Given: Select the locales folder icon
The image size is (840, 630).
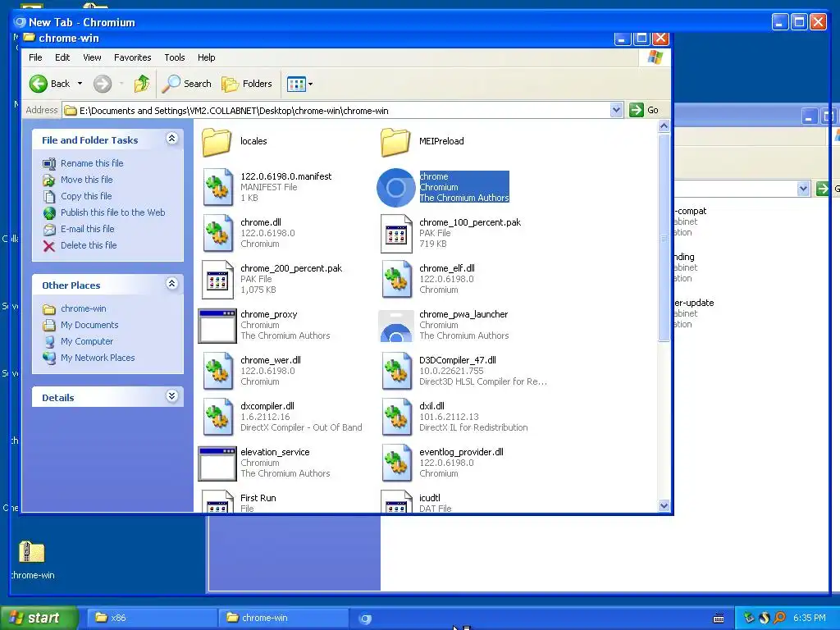Looking at the screenshot, I should [217, 142].
